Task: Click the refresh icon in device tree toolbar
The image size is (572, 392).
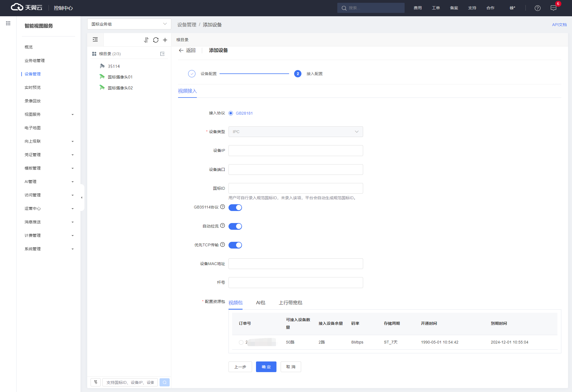Action: coord(156,40)
